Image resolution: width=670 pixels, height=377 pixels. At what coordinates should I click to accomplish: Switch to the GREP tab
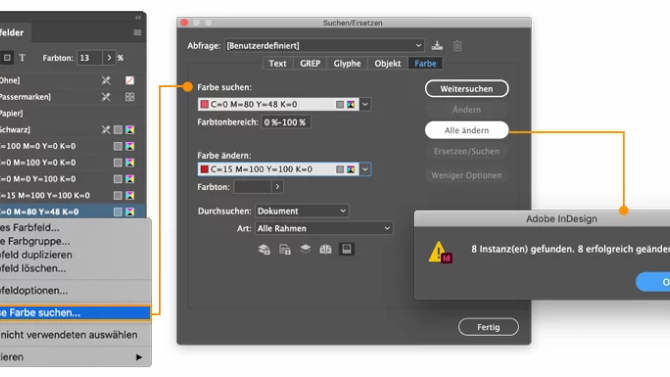310,64
